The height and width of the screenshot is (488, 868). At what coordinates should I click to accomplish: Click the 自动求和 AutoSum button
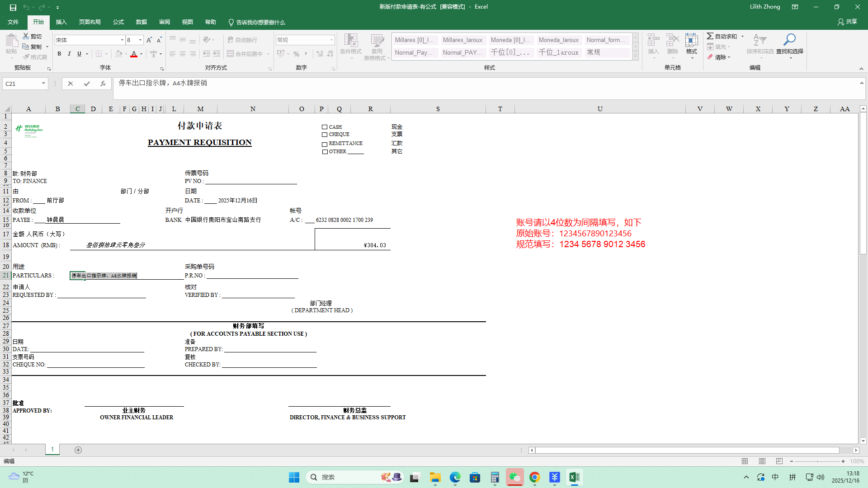722,36
